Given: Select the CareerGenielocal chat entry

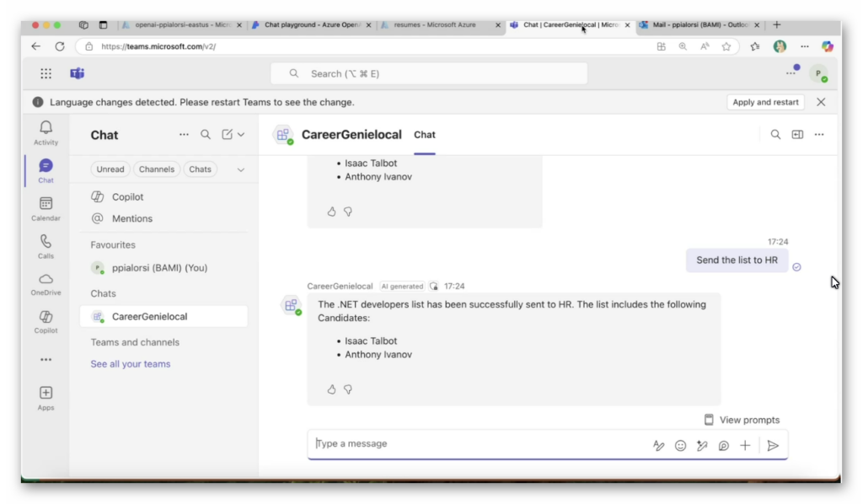Looking at the screenshot, I should tap(164, 316).
